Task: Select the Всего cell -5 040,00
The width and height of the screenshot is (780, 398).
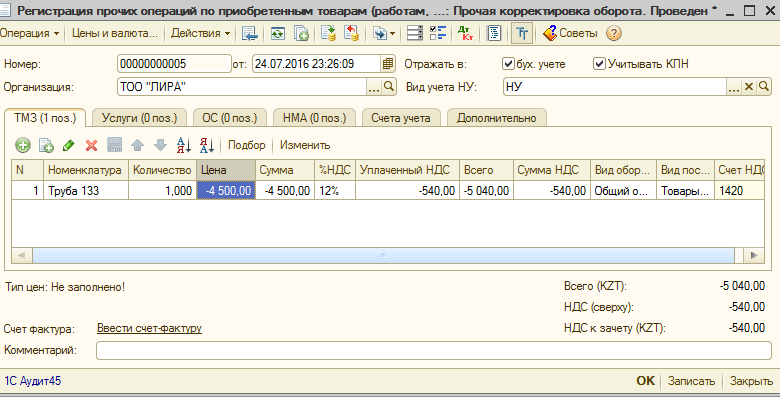Action: pos(487,191)
